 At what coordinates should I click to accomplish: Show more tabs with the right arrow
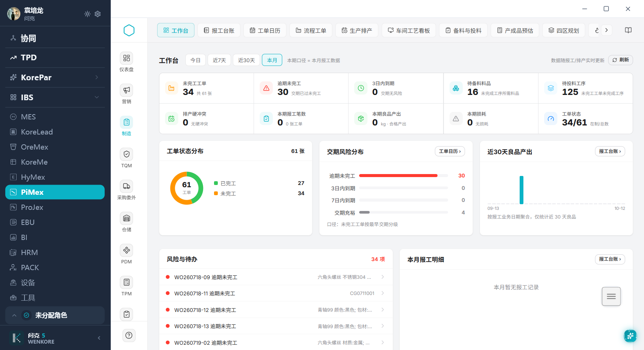(606, 30)
